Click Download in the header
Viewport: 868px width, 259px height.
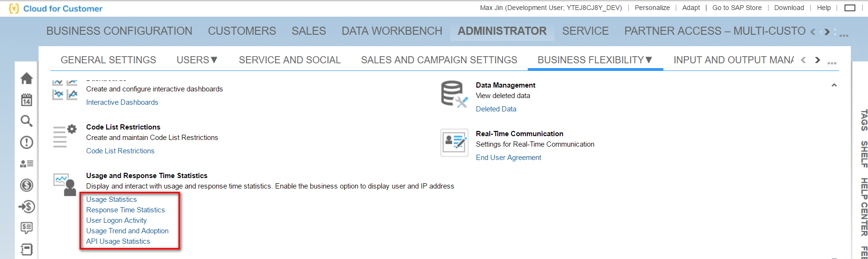point(789,8)
